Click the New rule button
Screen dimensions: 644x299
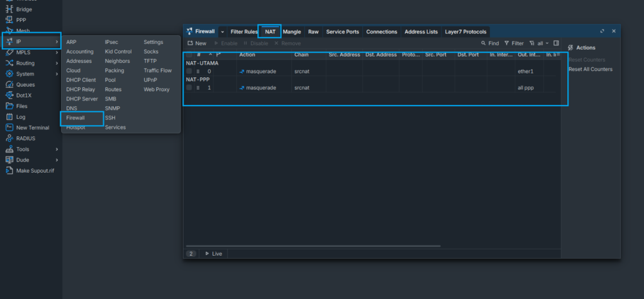(x=197, y=43)
